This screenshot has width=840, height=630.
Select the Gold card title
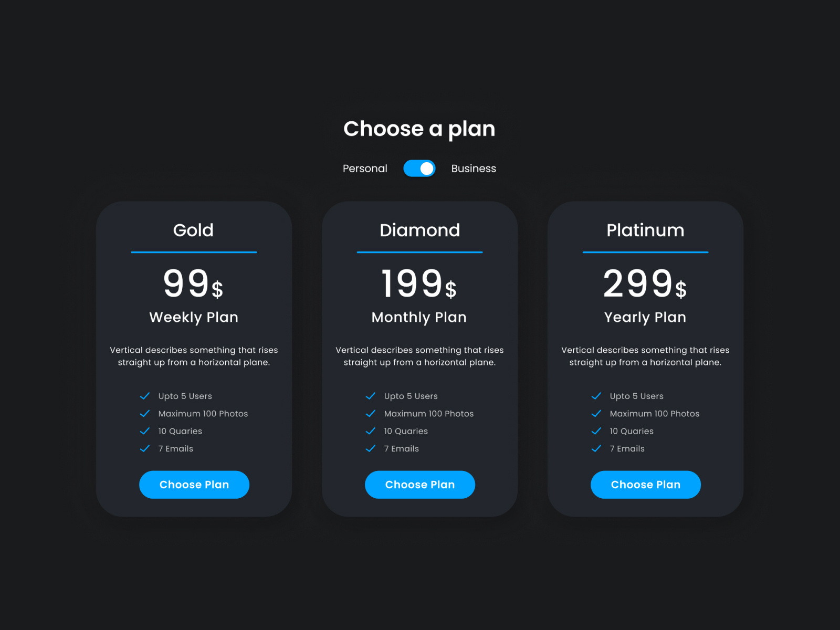pos(193,230)
